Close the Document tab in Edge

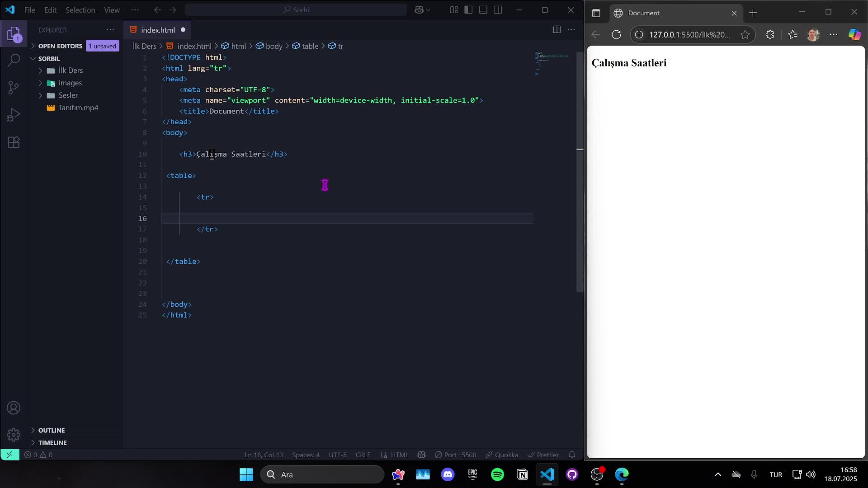pyautogui.click(x=734, y=13)
